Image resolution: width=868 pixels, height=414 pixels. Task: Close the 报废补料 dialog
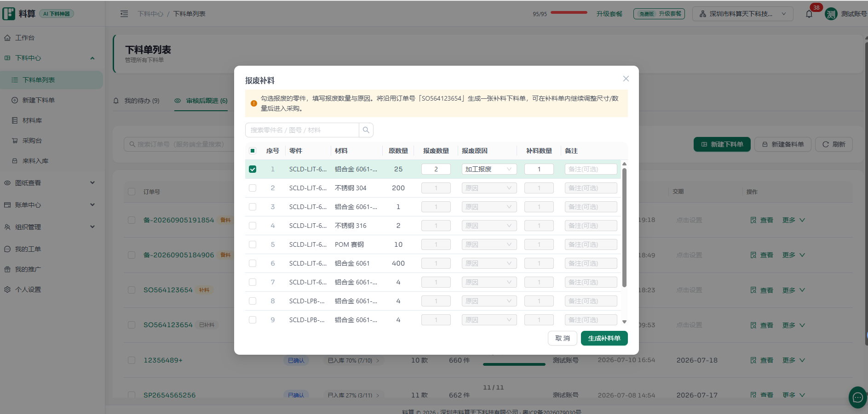pyautogui.click(x=626, y=79)
